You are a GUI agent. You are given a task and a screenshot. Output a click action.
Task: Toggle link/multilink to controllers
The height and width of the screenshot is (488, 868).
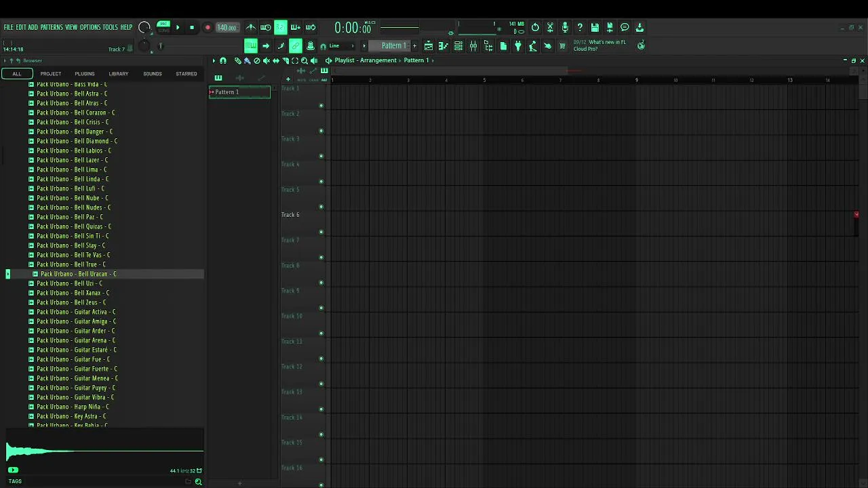[296, 46]
